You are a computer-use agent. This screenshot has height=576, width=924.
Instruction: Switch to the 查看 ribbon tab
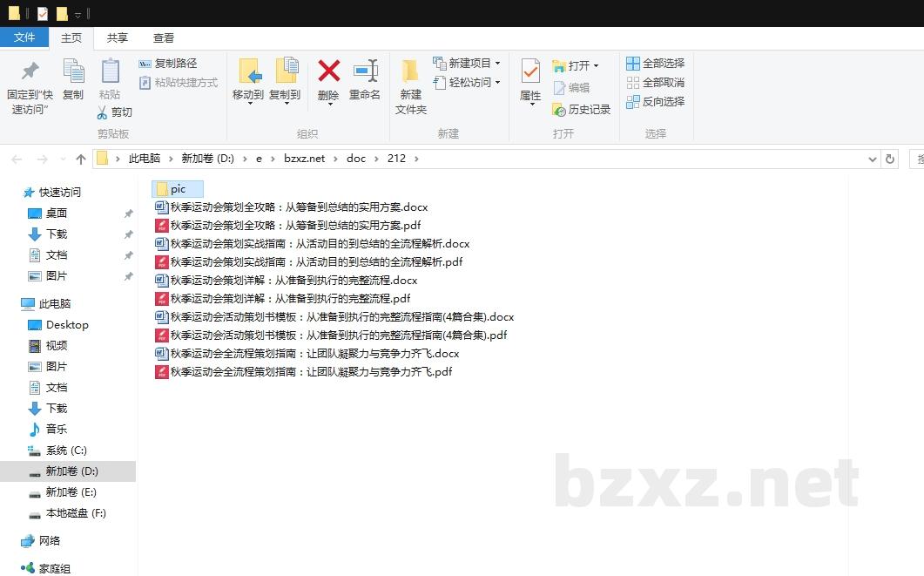(163, 37)
